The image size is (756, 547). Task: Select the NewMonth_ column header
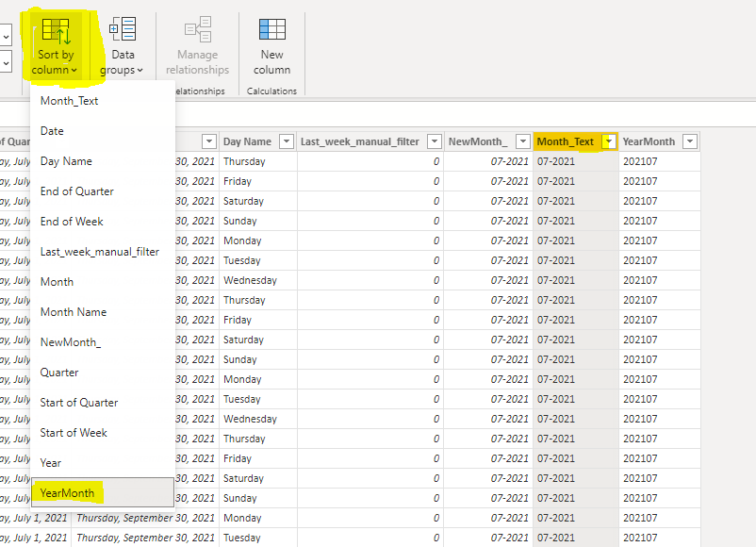(x=488, y=141)
